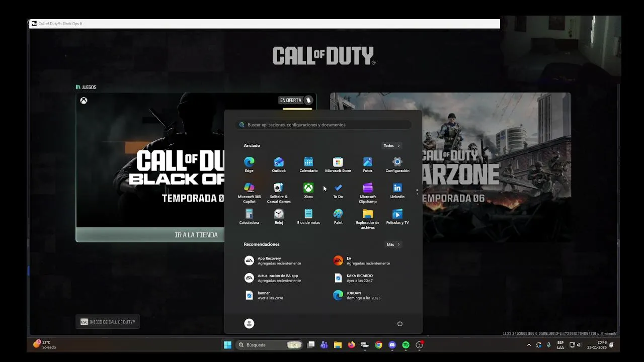
Task: Open LinkedIn from pinned apps
Action: pyautogui.click(x=397, y=191)
